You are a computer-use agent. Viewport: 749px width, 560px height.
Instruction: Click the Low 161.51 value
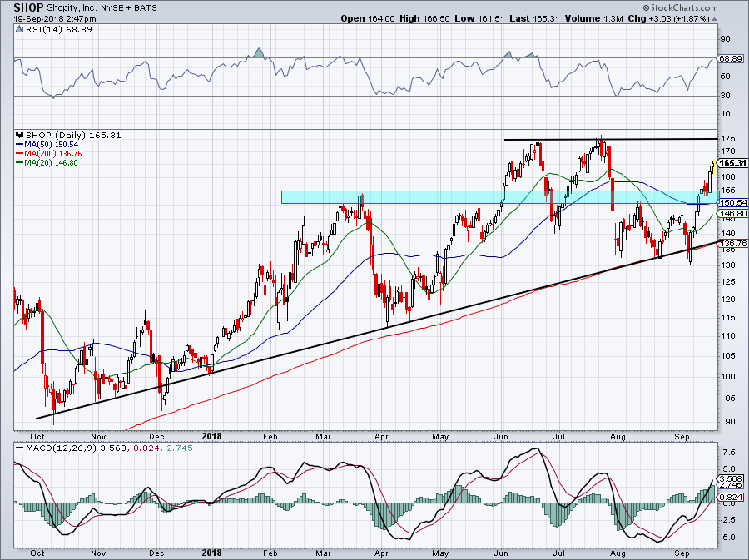pos(479,18)
